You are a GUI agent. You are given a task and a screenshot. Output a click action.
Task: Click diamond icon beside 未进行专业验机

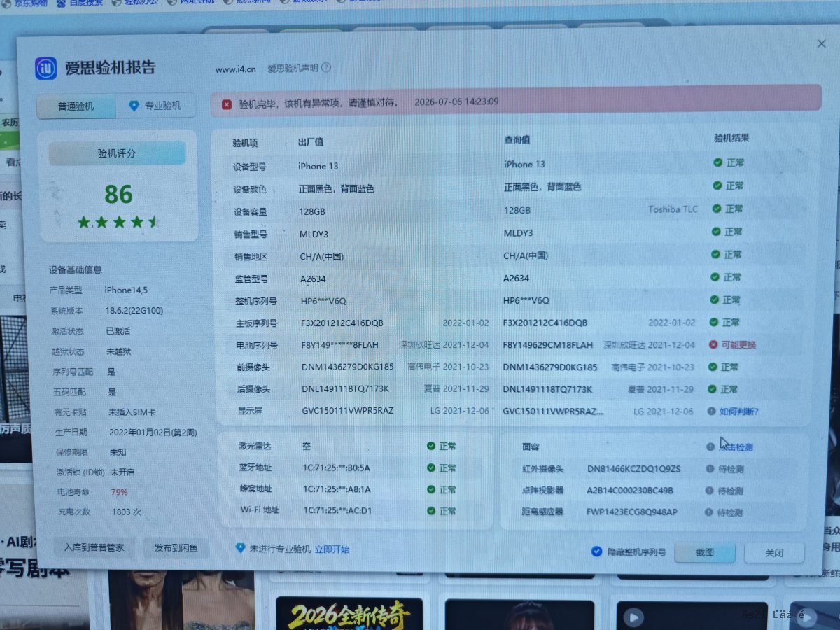[240, 549]
